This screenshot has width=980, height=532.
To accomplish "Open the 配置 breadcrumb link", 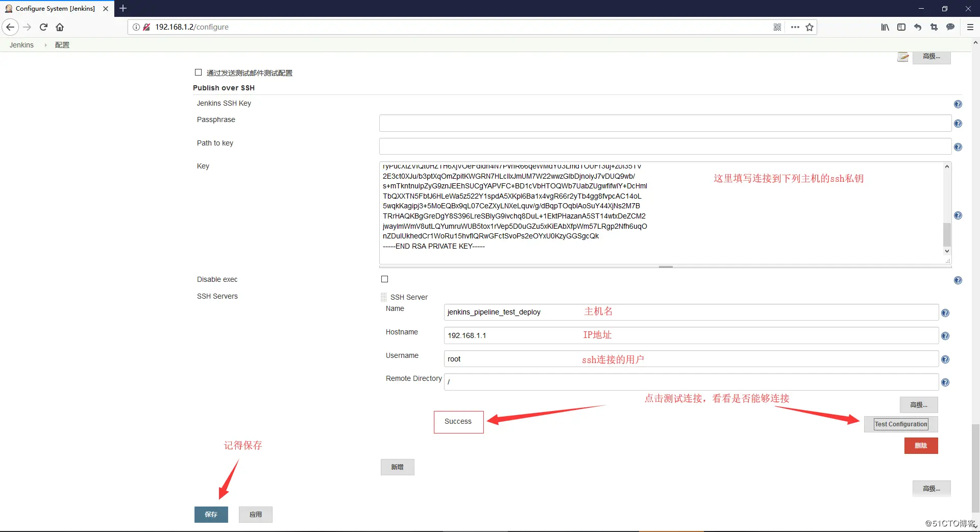I will (x=62, y=45).
